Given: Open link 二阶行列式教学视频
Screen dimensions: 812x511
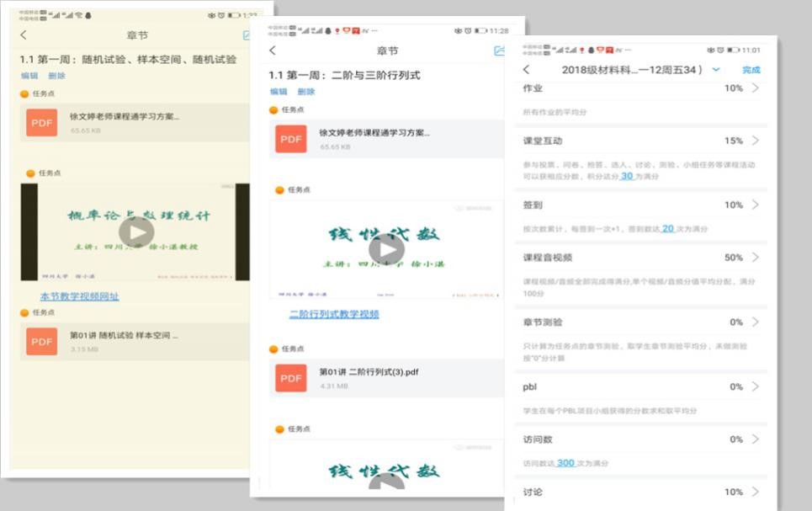Looking at the screenshot, I should click(x=334, y=314).
